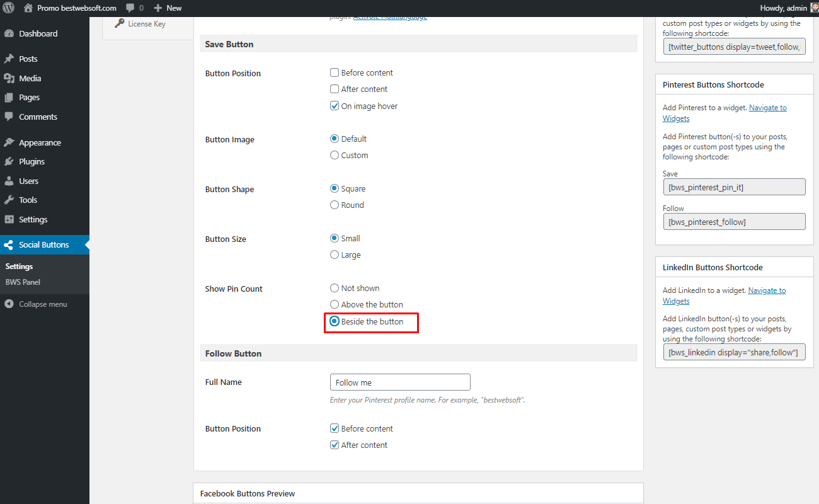Click the Social Buttons share icon

tap(9, 244)
